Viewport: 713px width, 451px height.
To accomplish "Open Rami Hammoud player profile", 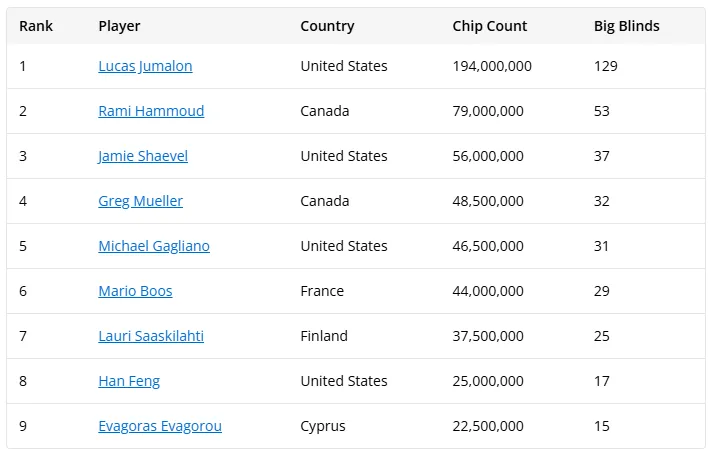I will pos(151,111).
